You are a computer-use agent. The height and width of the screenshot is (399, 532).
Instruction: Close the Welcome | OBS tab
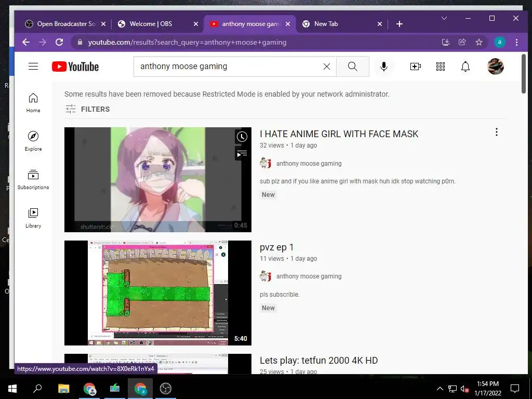(x=196, y=24)
